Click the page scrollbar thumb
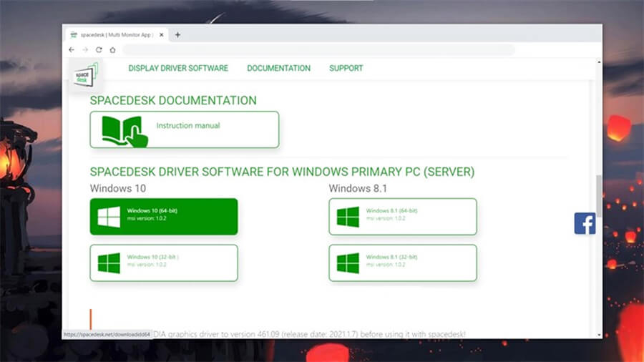Image resolution: width=644 pixels, height=362 pixels. point(599,196)
